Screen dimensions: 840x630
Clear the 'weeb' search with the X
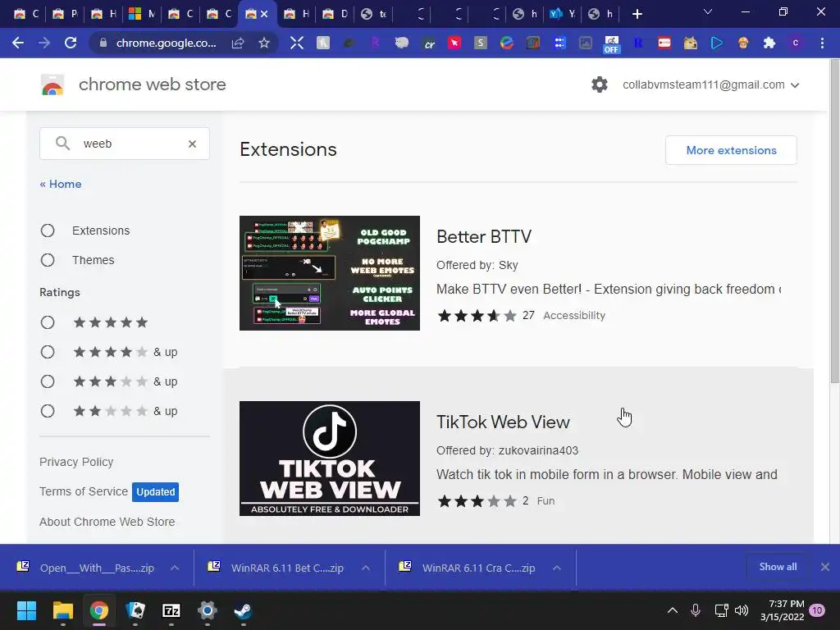(192, 144)
